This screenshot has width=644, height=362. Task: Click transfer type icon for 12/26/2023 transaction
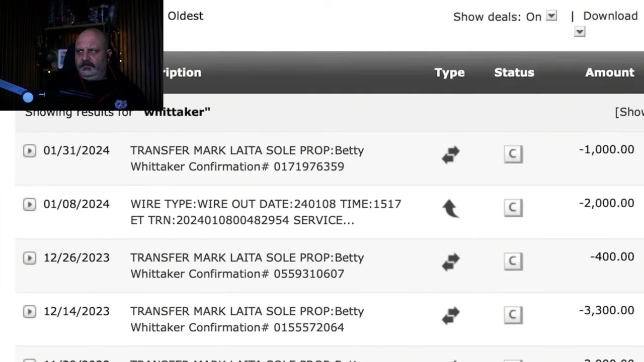tap(451, 262)
